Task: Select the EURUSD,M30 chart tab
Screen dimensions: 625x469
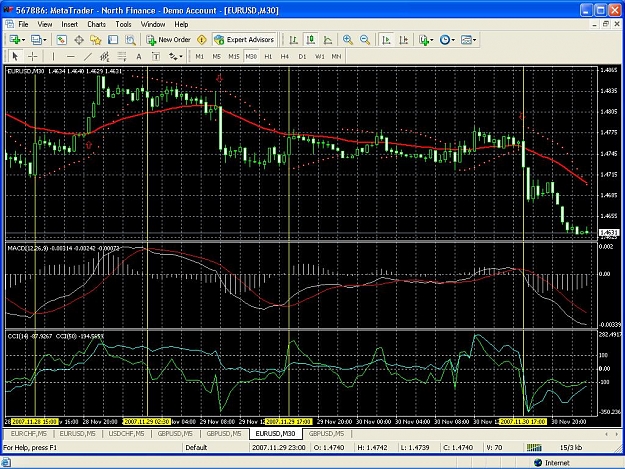Action: (275, 434)
